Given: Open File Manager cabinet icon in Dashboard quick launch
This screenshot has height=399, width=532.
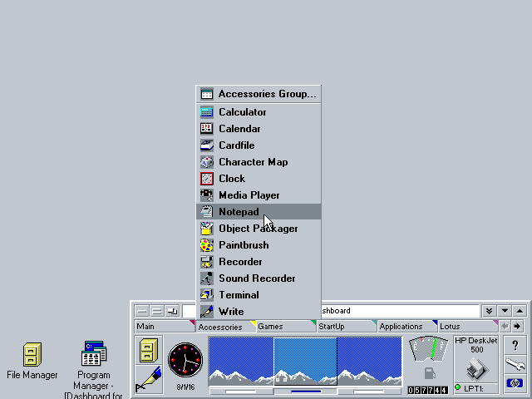Looking at the screenshot, I should coord(149,350).
